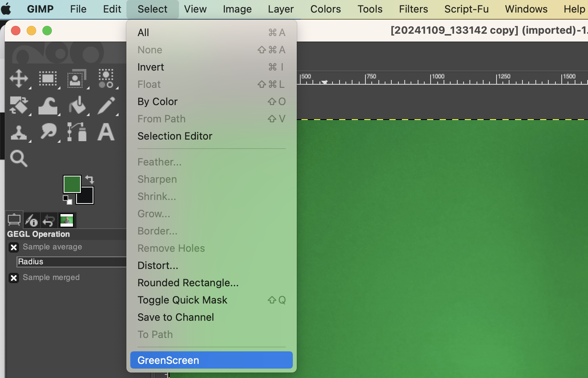Select the Pencil tool
The image size is (588, 378).
point(106,105)
